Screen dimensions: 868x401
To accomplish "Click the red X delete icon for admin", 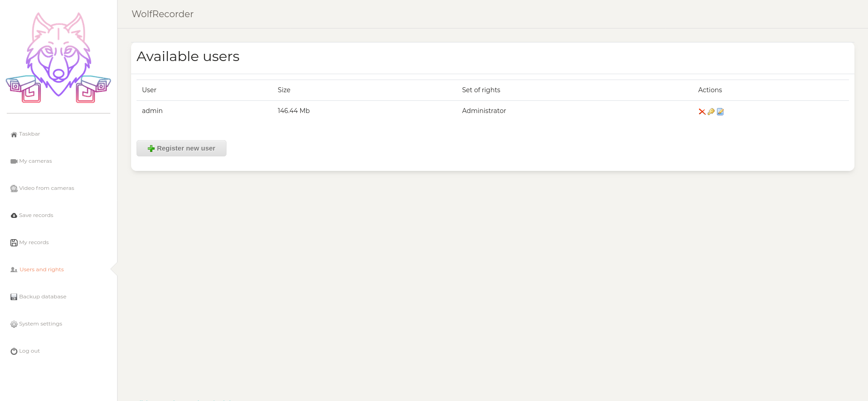I will (702, 112).
